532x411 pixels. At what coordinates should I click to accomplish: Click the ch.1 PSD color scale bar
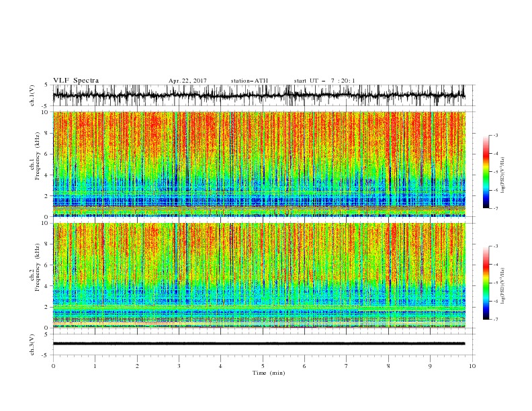coord(486,172)
